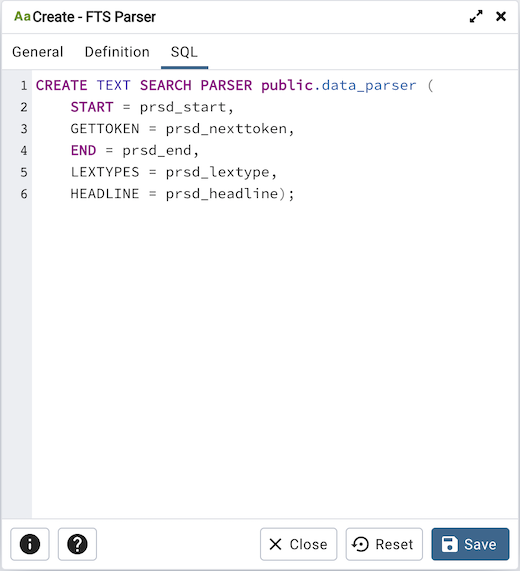Image resolution: width=520 pixels, height=571 pixels.
Task: Open the help question-mark button
Action: coord(77,544)
